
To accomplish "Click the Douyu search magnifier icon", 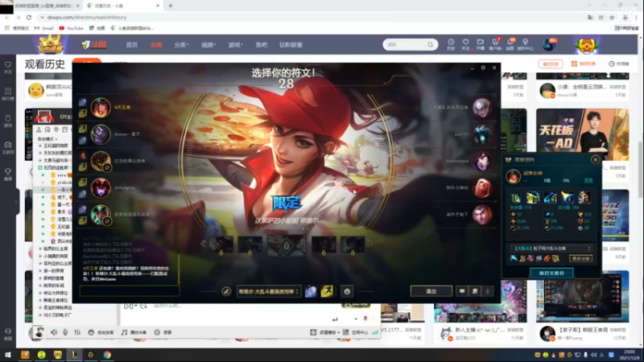I will coord(430,44).
